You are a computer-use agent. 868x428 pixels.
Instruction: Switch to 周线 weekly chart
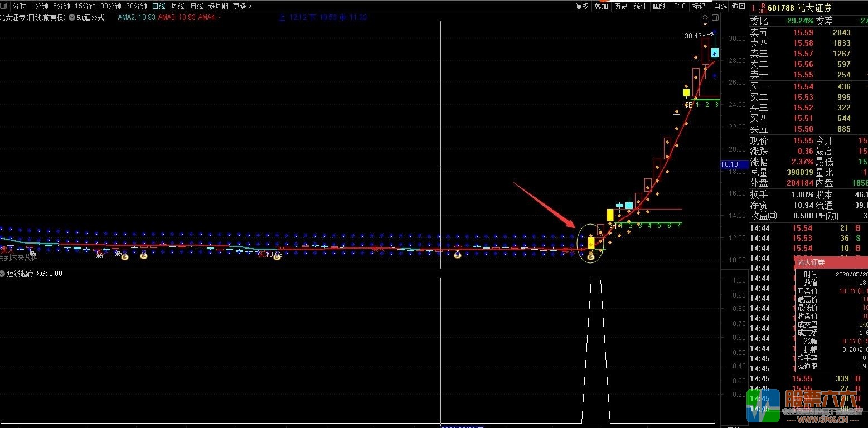pos(178,6)
